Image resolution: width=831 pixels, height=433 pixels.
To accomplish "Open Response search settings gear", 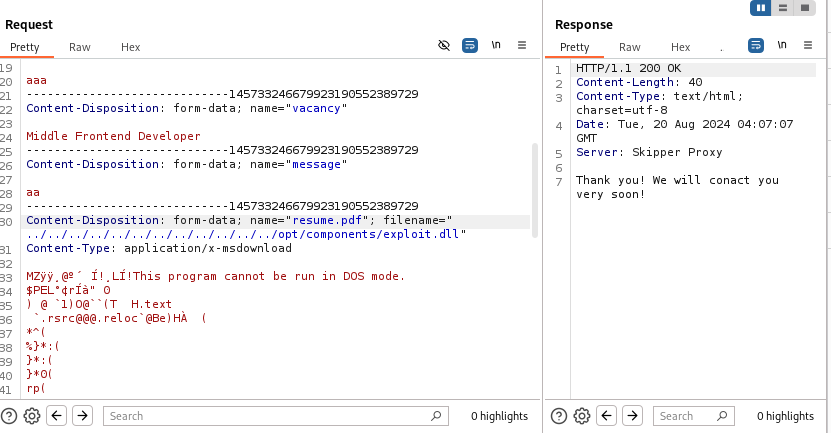I will coord(581,416).
